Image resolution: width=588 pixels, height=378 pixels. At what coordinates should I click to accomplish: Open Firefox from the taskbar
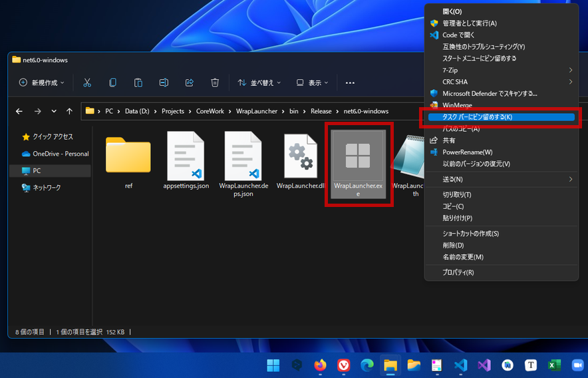tap(321, 365)
